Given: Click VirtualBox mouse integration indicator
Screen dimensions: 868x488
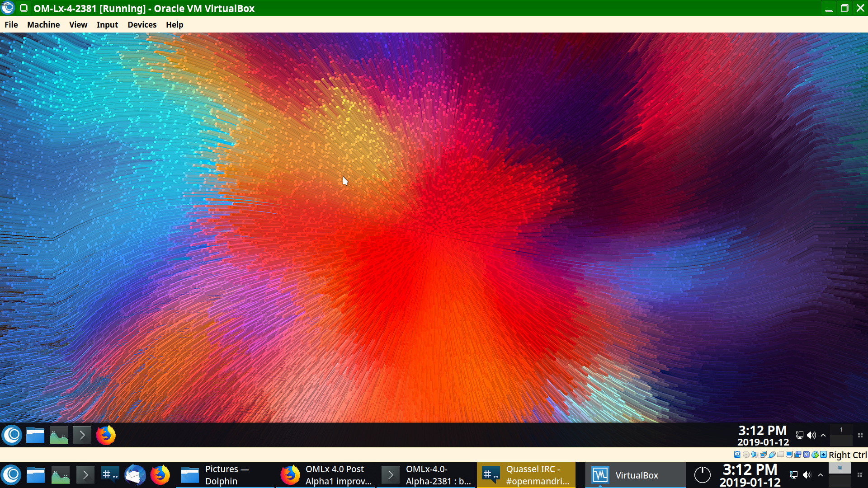Looking at the screenshot, I should 815,455.
